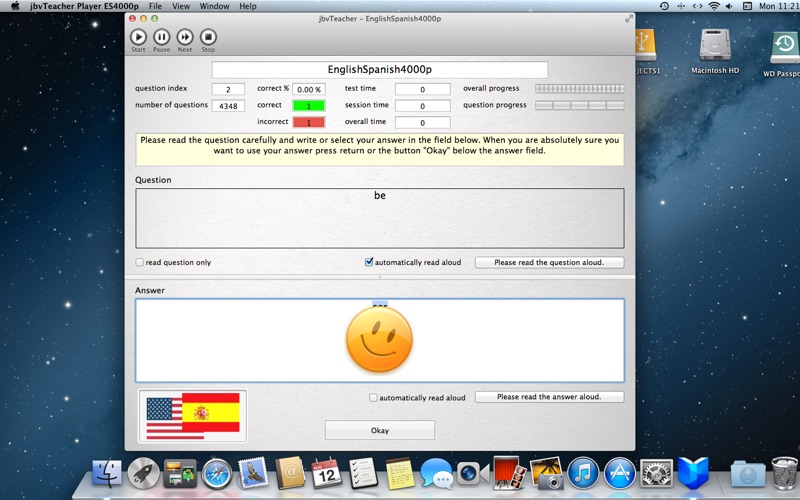Open the App Store from the Dock
800x500 pixels.
click(x=619, y=474)
